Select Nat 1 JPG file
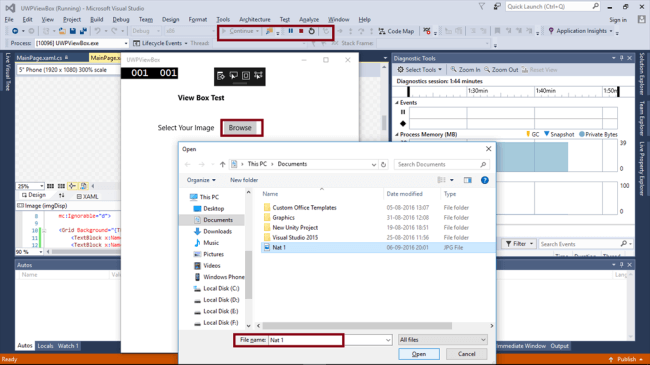 coord(377,248)
